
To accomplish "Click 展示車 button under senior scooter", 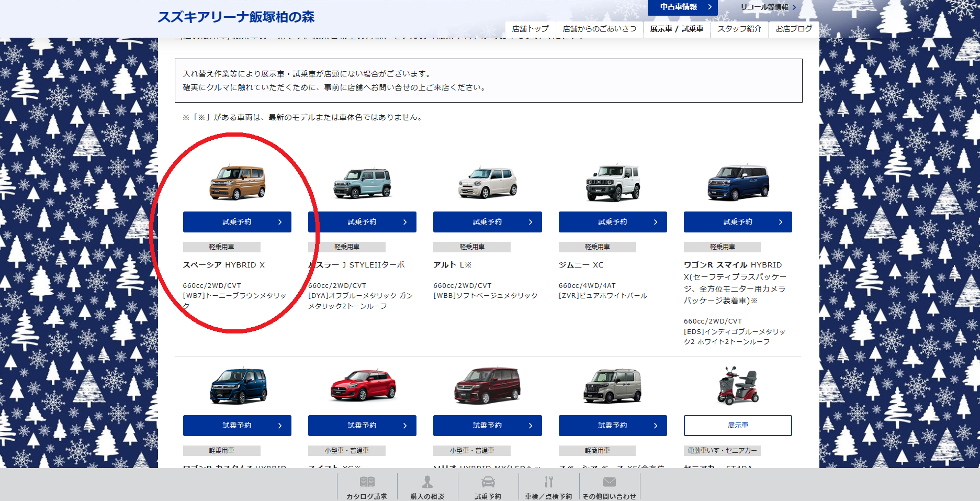I will (738, 426).
